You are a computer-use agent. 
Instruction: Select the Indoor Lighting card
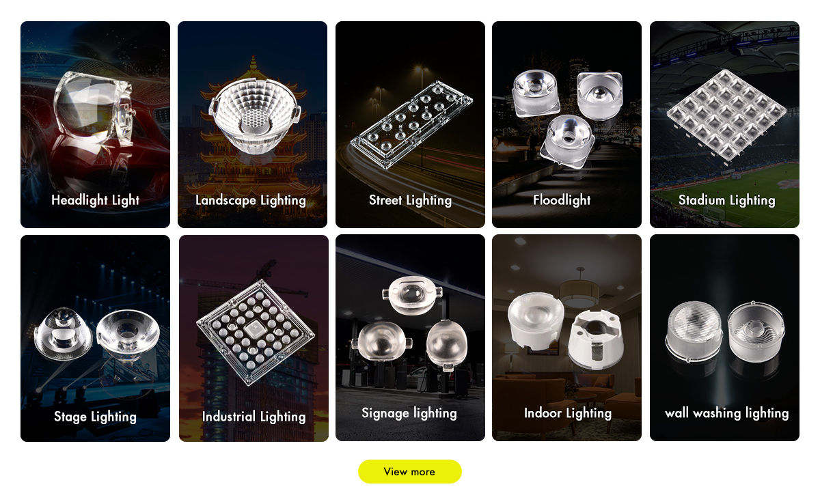[566, 338]
